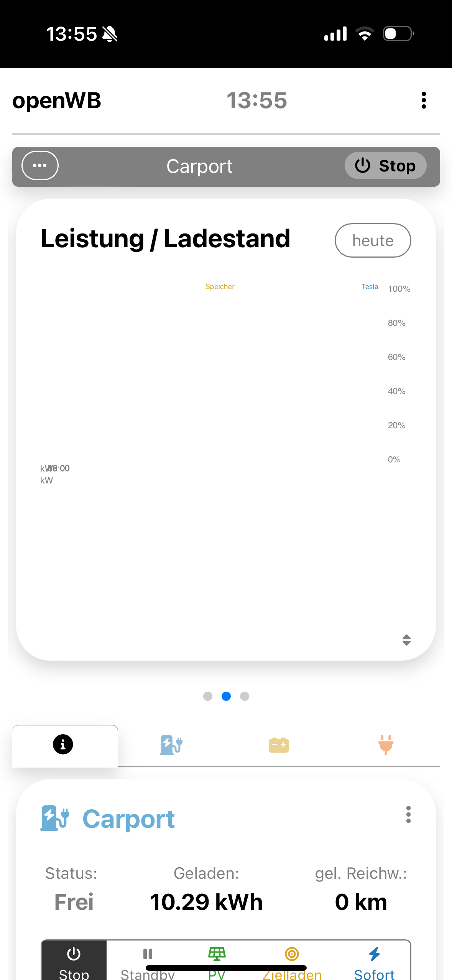Tap the Carport charge point icon

tap(55, 818)
